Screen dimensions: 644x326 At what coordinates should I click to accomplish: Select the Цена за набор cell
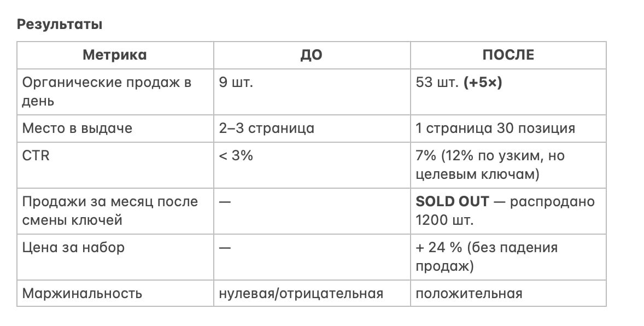click(x=73, y=247)
